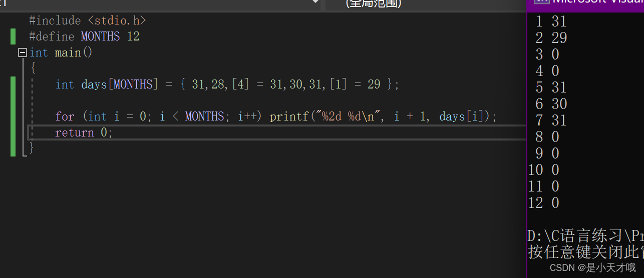Click the D:\C语言练习 path line in console
The height and width of the screenshot is (278, 644).
pyautogui.click(x=586, y=235)
